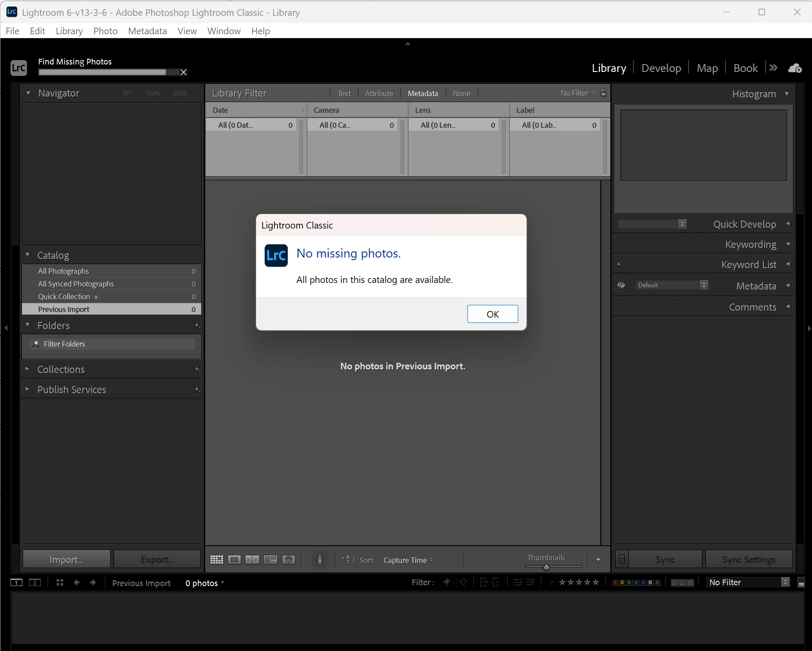
Task: Open the Photo menu
Action: [105, 31]
